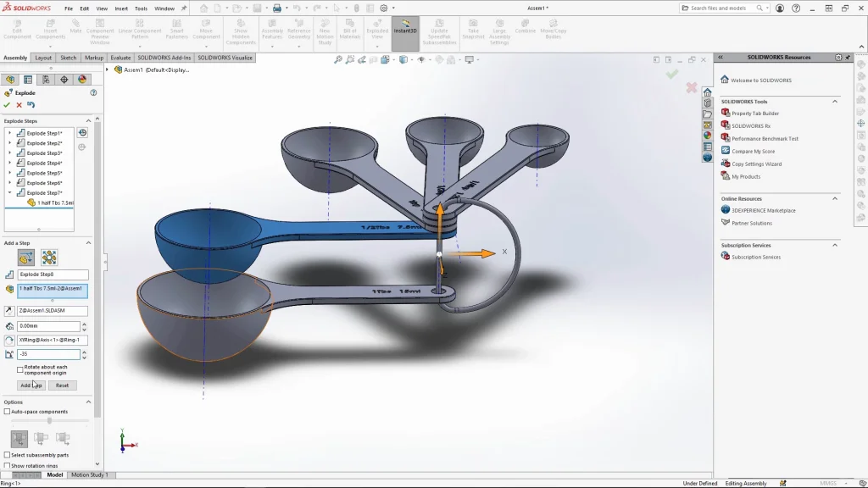Select the Radial Step icon under Add a Step
The width and height of the screenshot is (868, 488).
tap(49, 258)
